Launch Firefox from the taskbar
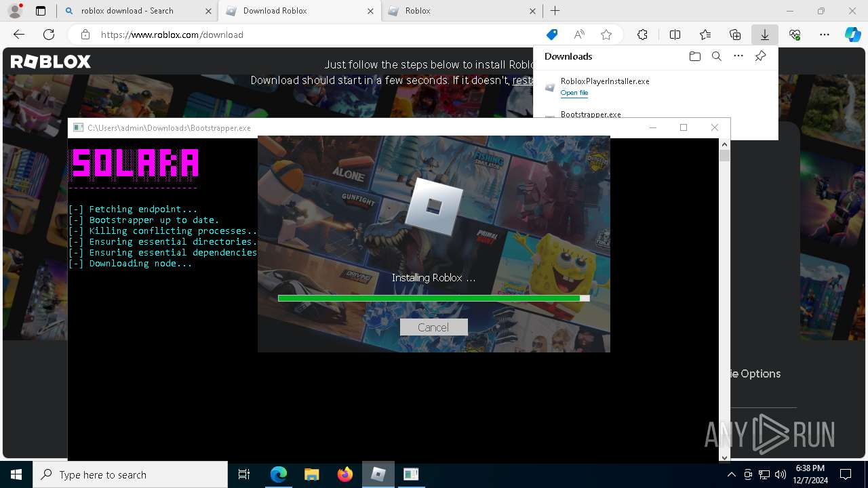The width and height of the screenshot is (868, 488). [x=344, y=474]
